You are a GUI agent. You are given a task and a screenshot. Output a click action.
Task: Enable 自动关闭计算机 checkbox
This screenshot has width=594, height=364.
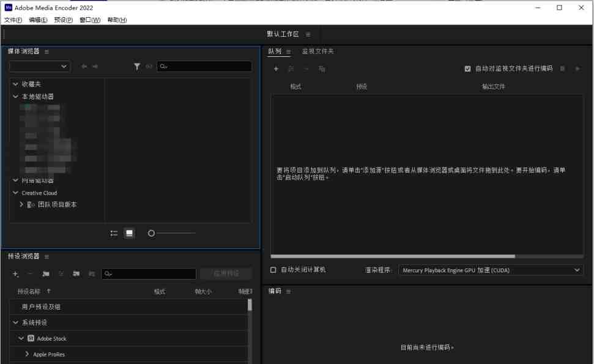click(272, 270)
